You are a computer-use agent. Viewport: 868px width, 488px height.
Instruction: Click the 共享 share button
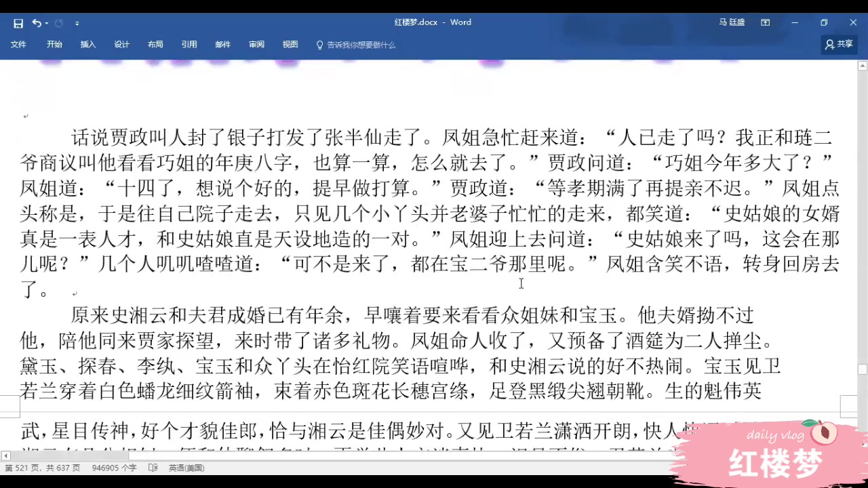point(840,44)
